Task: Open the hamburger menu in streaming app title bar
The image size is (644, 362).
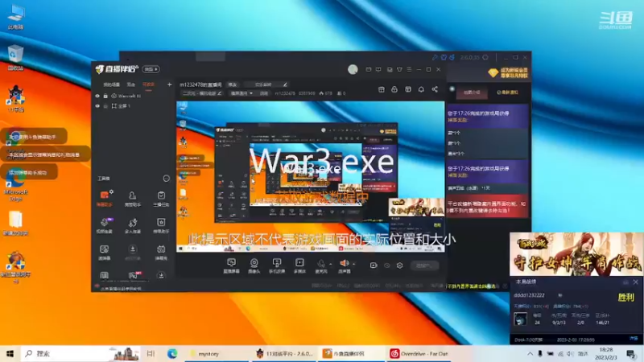Action: pyautogui.click(x=409, y=69)
